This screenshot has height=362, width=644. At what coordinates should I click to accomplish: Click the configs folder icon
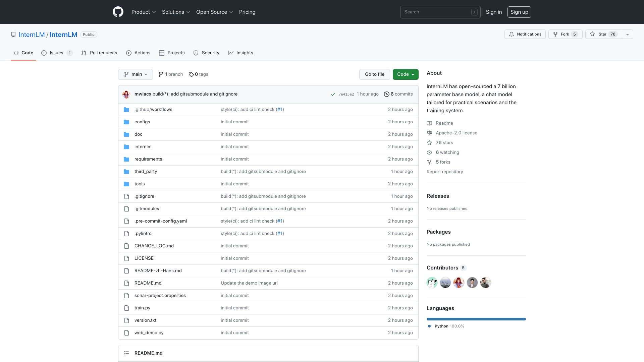[126, 122]
